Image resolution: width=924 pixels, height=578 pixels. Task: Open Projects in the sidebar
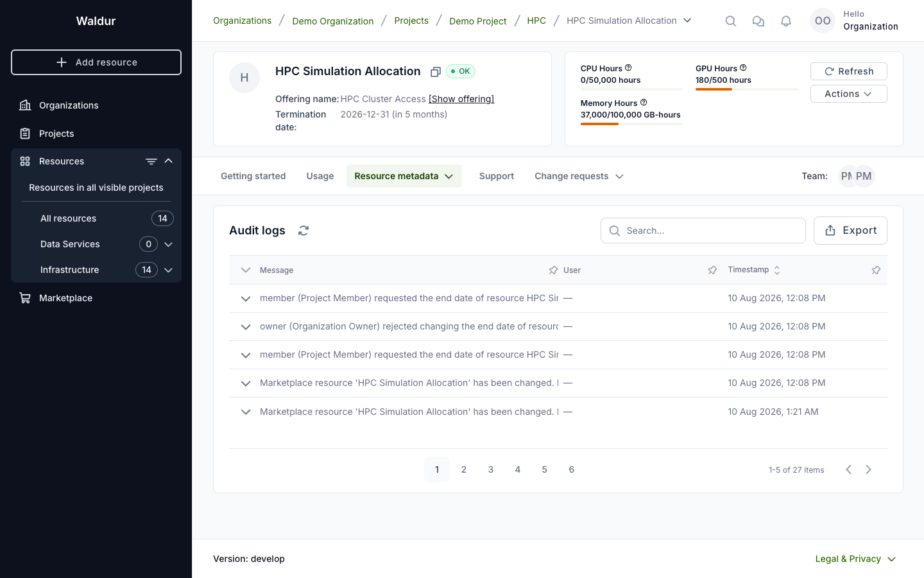pos(96,134)
